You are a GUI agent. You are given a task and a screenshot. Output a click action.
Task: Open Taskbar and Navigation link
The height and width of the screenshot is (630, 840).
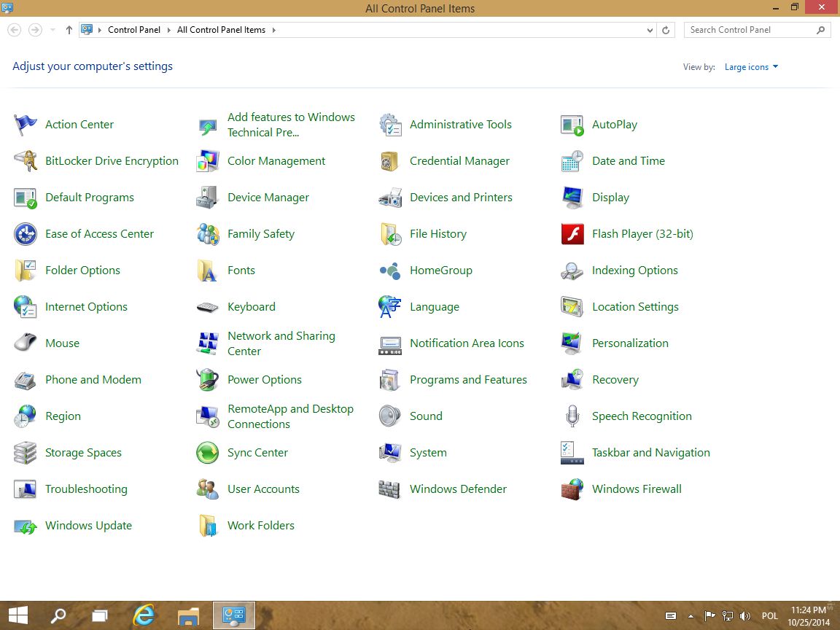651,453
